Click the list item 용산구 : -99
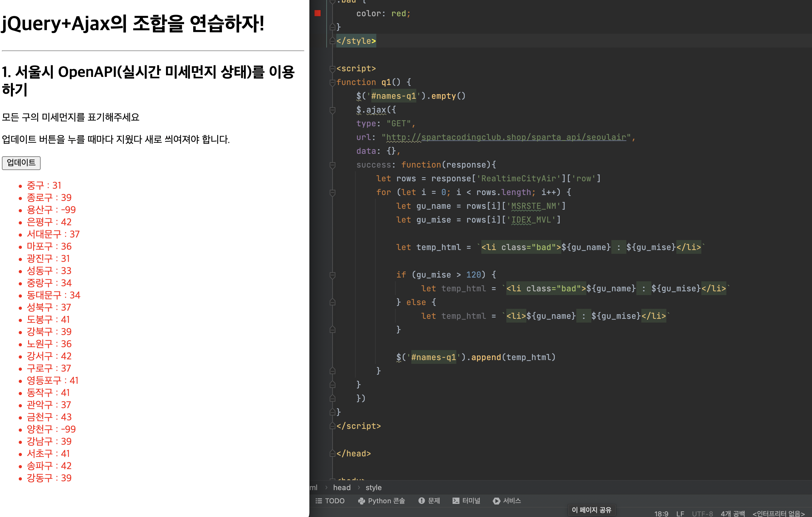 51,210
